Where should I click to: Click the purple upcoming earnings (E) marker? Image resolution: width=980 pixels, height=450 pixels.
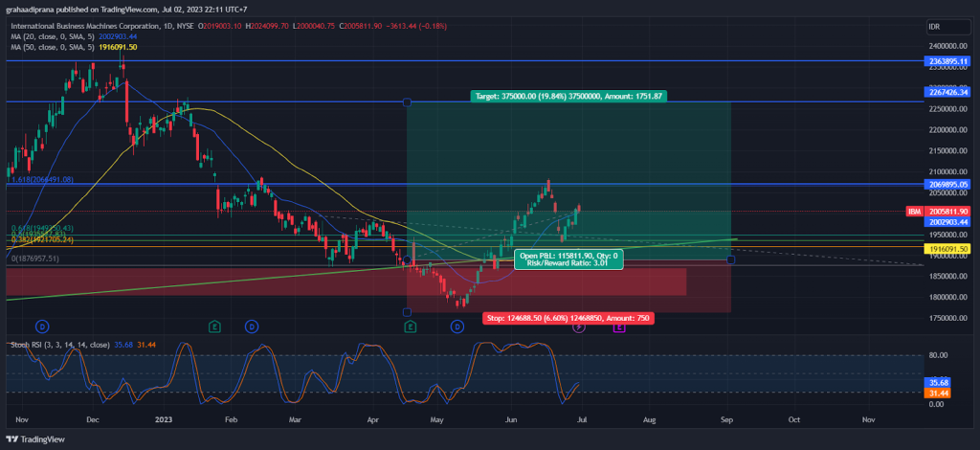pos(619,326)
